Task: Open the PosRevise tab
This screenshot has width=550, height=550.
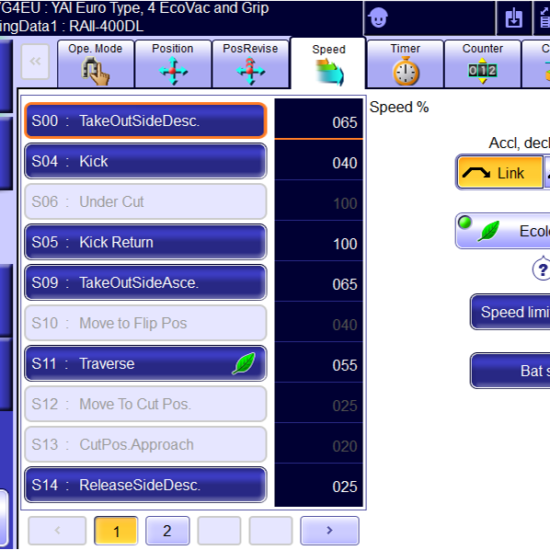Action: point(250,64)
